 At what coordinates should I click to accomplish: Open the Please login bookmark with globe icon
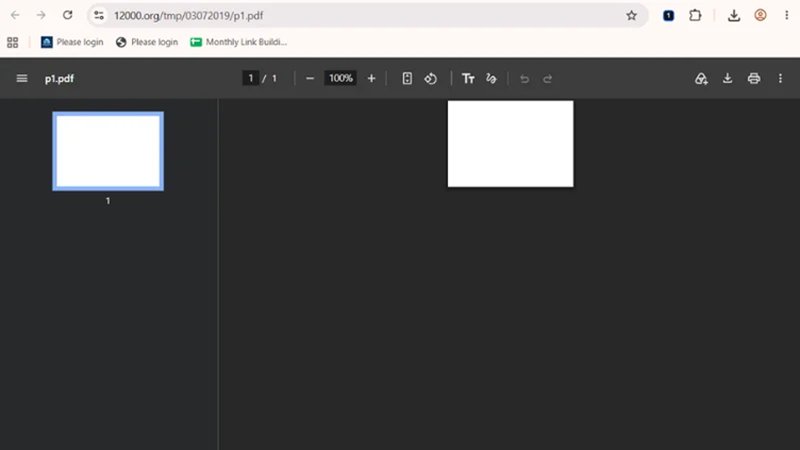(x=147, y=42)
